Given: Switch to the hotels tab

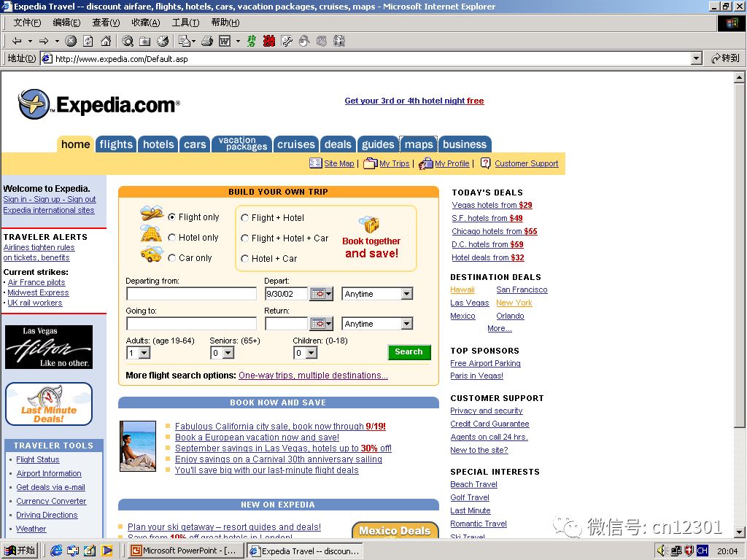Looking at the screenshot, I should [x=158, y=144].
